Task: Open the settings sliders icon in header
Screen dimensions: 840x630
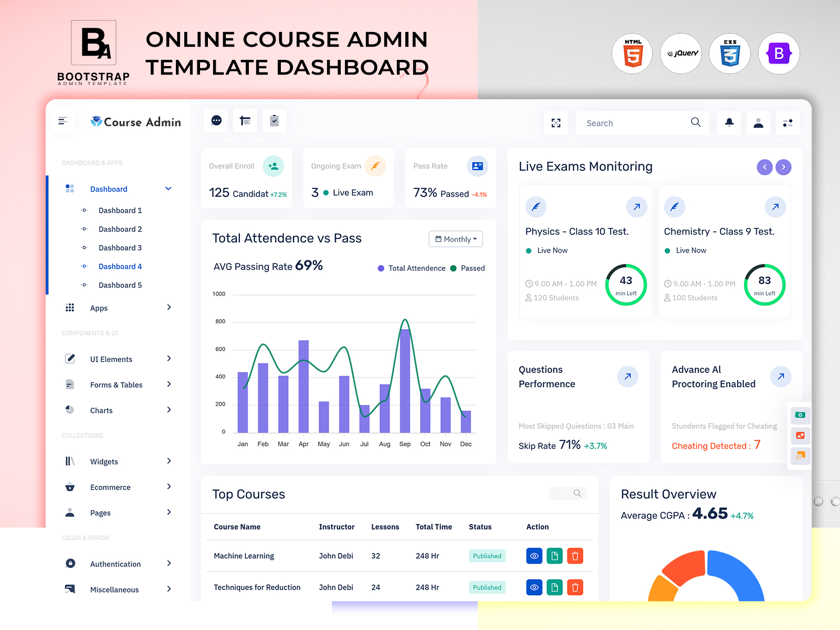Action: 787,123
